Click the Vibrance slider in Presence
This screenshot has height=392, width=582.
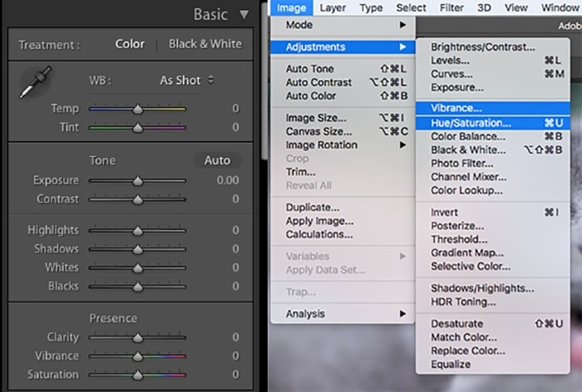[x=137, y=356]
